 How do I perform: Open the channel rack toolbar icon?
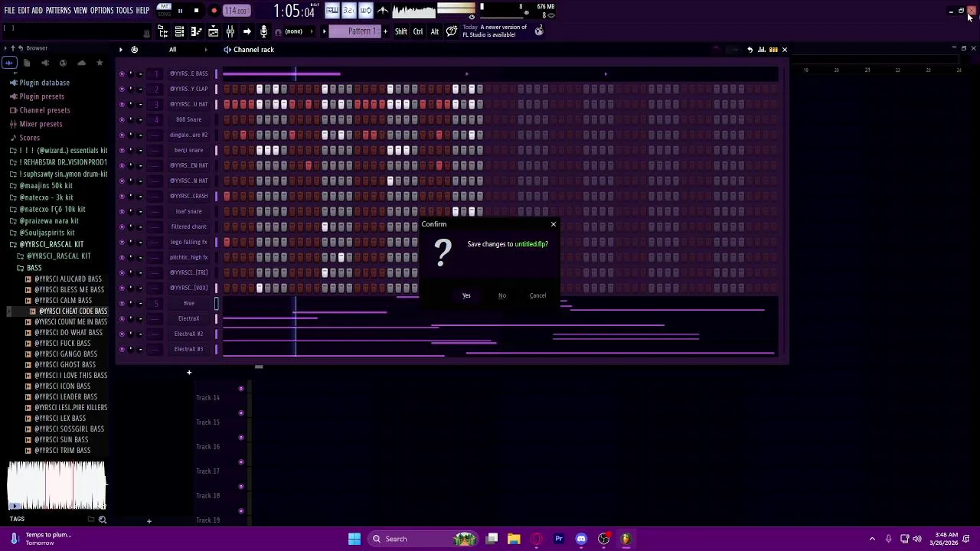[x=179, y=31]
